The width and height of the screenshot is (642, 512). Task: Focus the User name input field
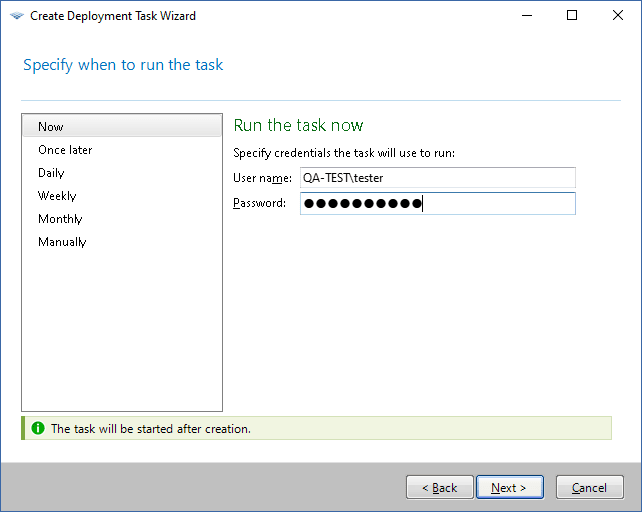point(437,178)
